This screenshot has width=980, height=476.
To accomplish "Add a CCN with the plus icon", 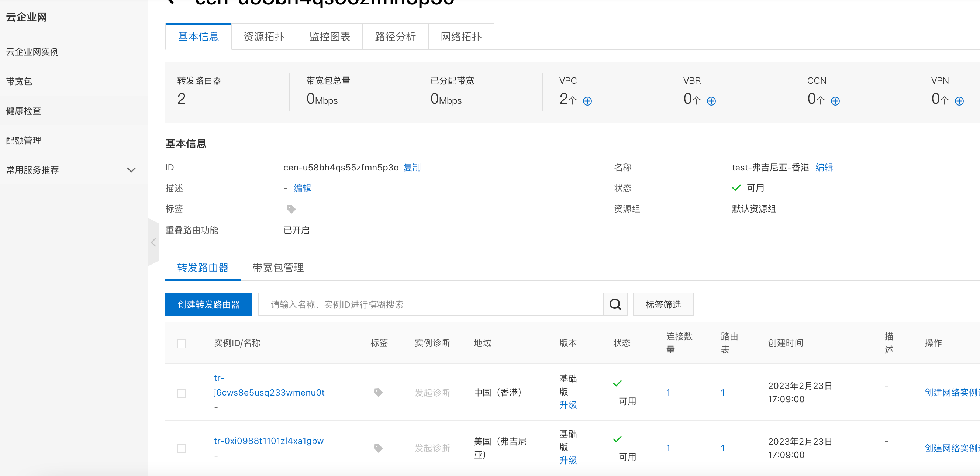I will point(835,101).
